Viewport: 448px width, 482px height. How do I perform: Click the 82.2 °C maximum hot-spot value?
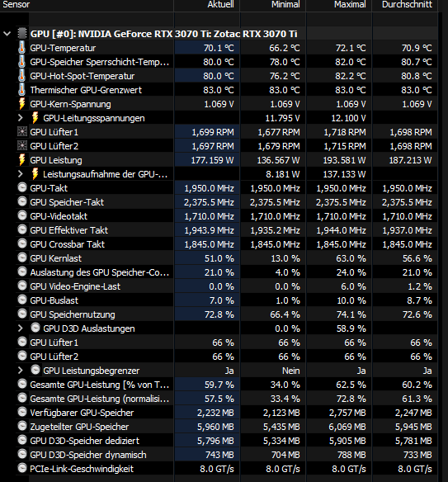pyautogui.click(x=351, y=76)
